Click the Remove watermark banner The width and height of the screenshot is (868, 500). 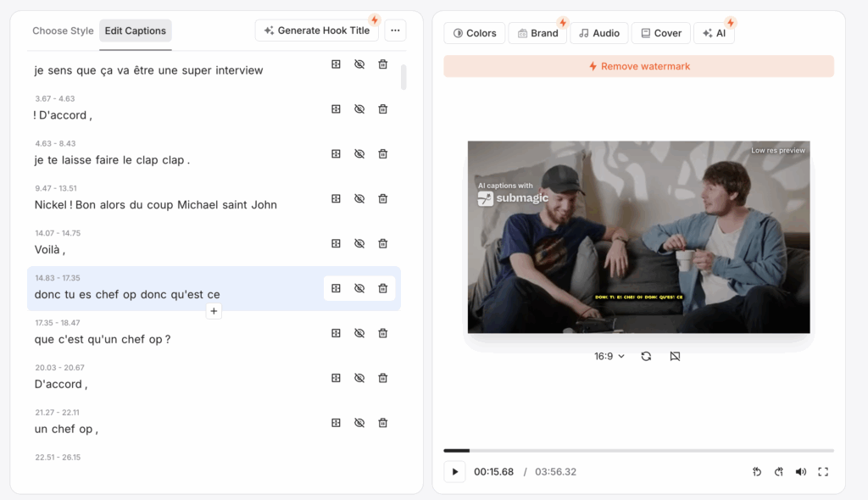click(x=638, y=66)
